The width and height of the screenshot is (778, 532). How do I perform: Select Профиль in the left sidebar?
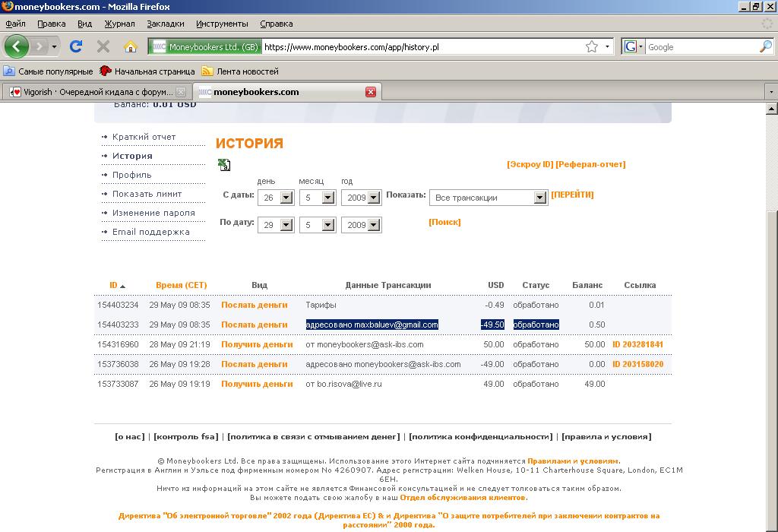point(132,175)
